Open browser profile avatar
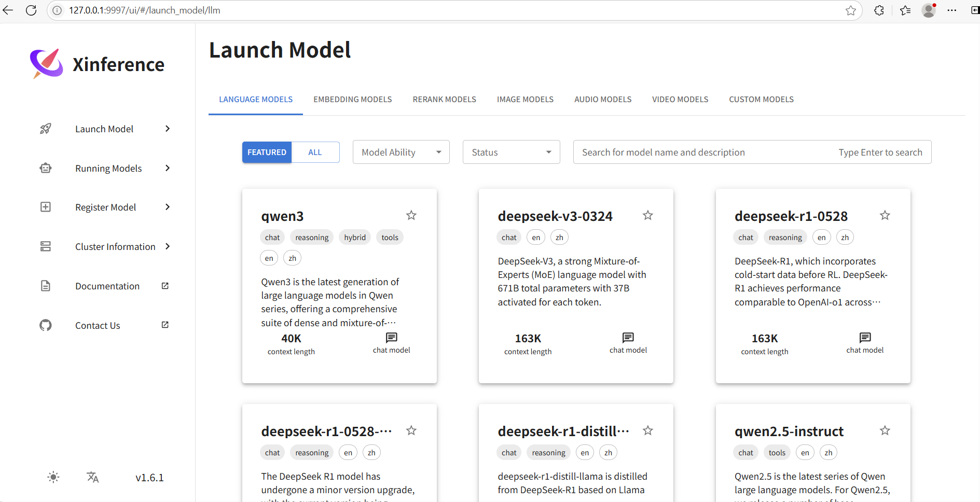Viewport: 980px width, 502px height. [x=929, y=10]
